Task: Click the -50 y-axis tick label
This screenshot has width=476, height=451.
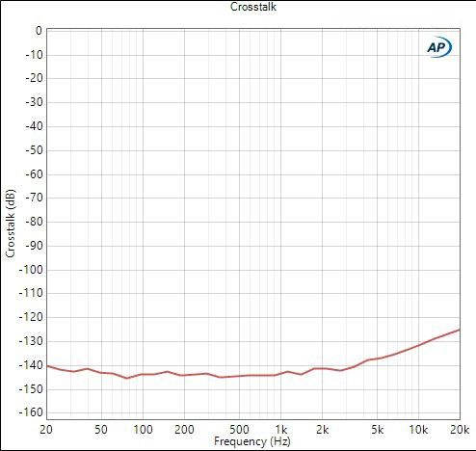Action: [34, 150]
